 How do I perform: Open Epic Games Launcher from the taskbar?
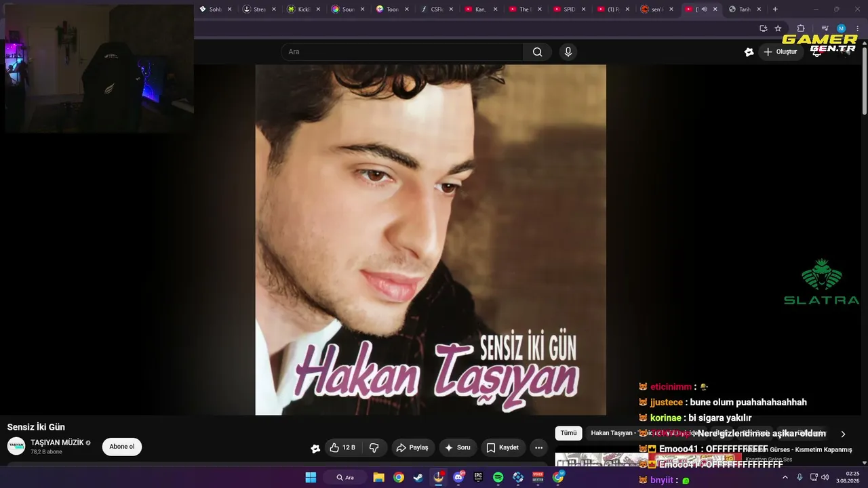pyautogui.click(x=478, y=477)
